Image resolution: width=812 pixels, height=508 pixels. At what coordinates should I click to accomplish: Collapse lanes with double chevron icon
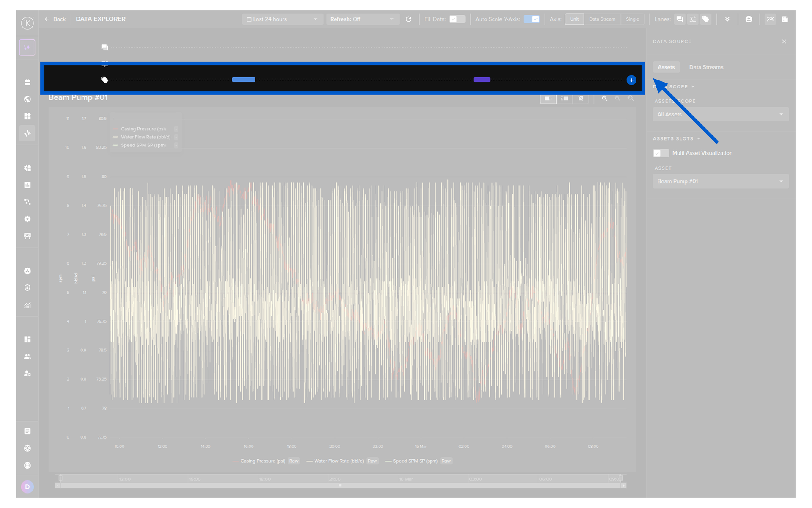point(727,19)
